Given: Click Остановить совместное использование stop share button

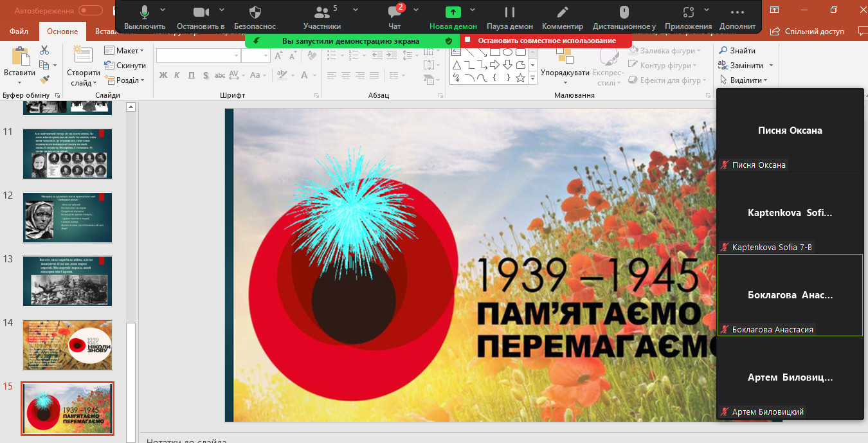Looking at the screenshot, I should 547,41.
